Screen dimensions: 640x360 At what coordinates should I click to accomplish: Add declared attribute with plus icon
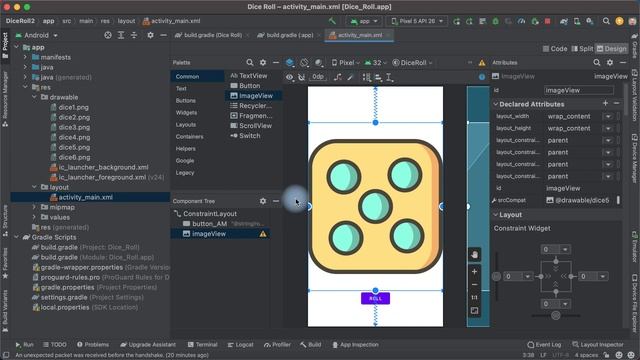pyautogui.click(x=605, y=104)
